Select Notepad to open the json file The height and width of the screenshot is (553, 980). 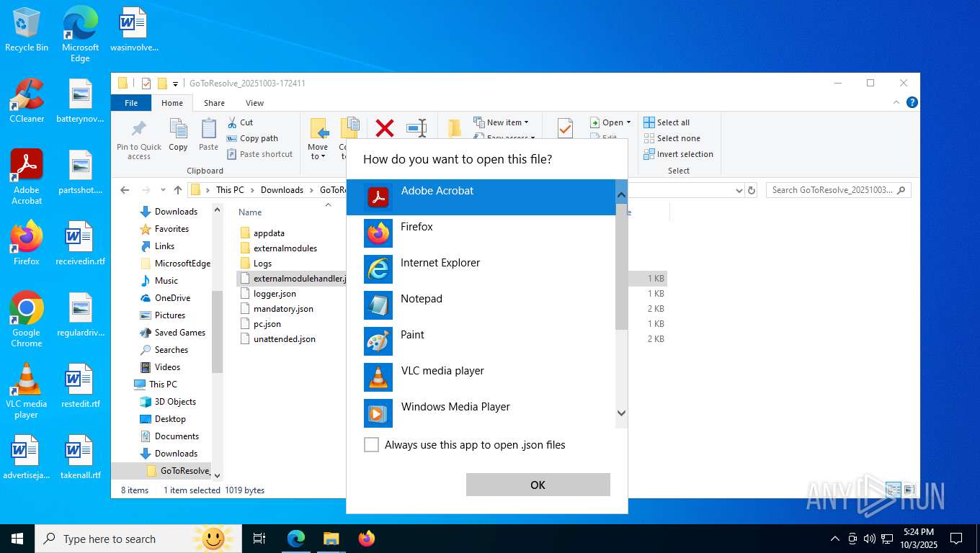pyautogui.click(x=481, y=305)
